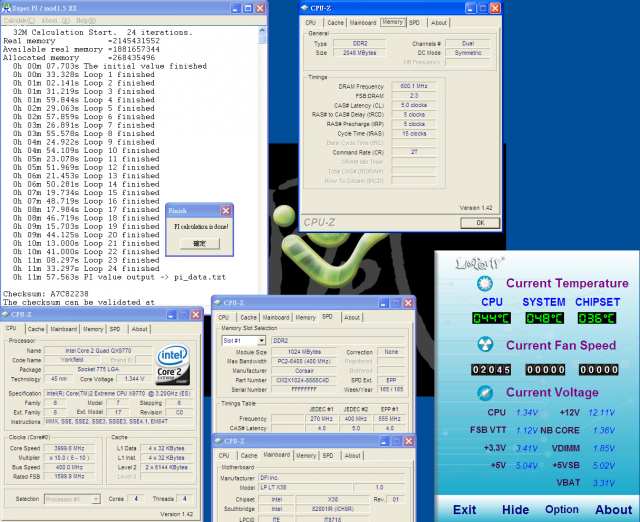Click the Current Temperature snowflake icon
The height and width of the screenshot is (522, 640).
[484, 283]
